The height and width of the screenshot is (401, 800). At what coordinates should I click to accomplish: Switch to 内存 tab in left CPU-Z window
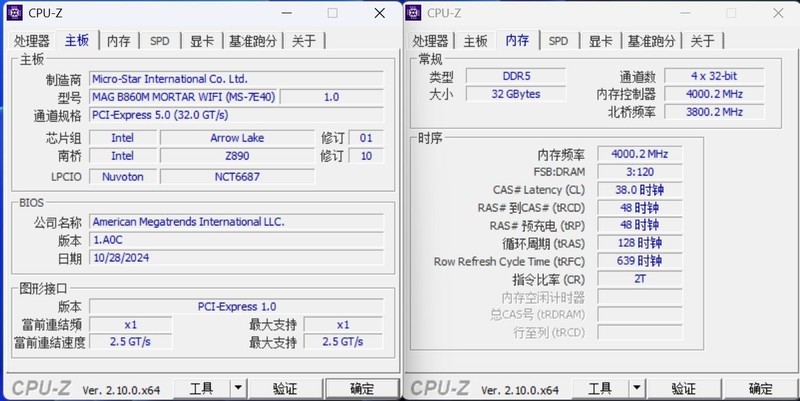pos(119,41)
